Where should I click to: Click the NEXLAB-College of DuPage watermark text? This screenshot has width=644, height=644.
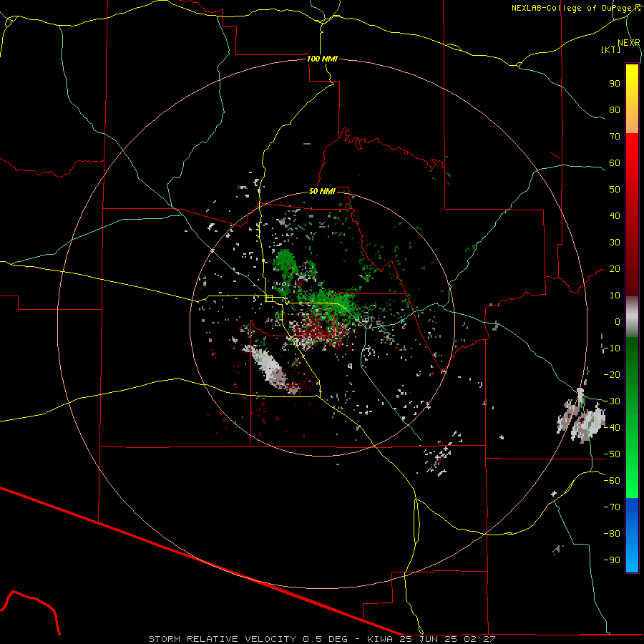(575, 8)
